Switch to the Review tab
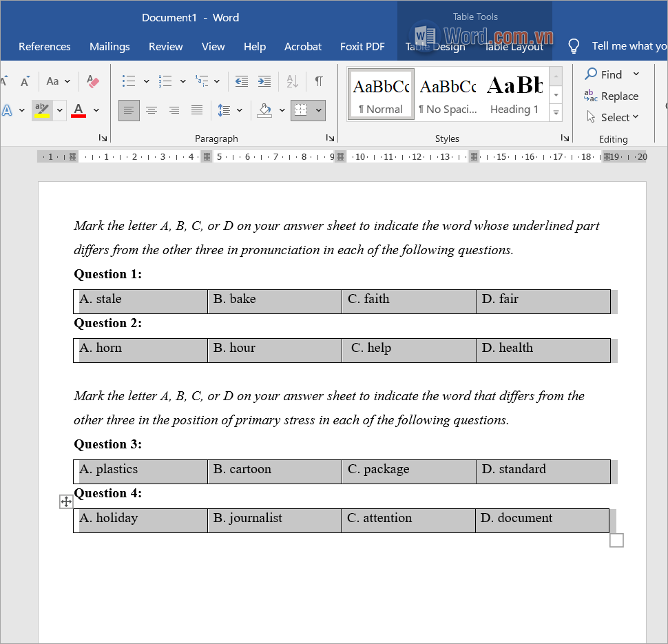This screenshot has height=644, width=668. click(x=166, y=46)
